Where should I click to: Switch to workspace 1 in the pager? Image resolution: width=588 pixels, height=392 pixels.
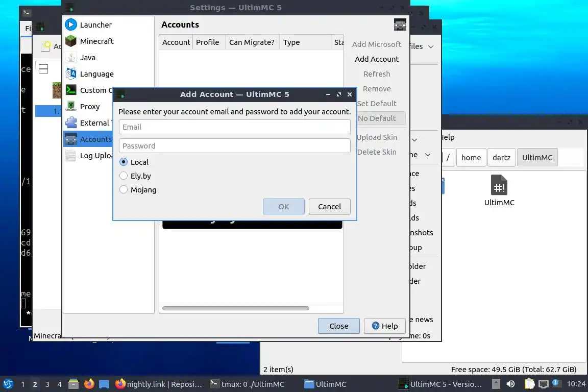coord(23,384)
